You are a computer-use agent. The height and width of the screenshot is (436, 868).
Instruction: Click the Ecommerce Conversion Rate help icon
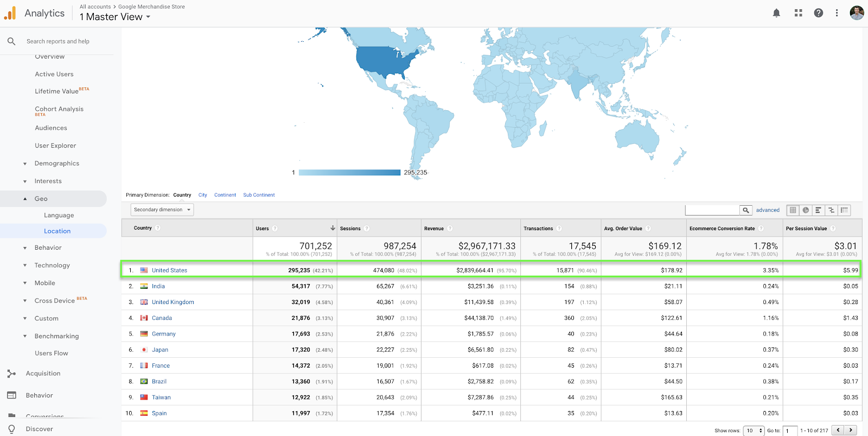pos(761,229)
